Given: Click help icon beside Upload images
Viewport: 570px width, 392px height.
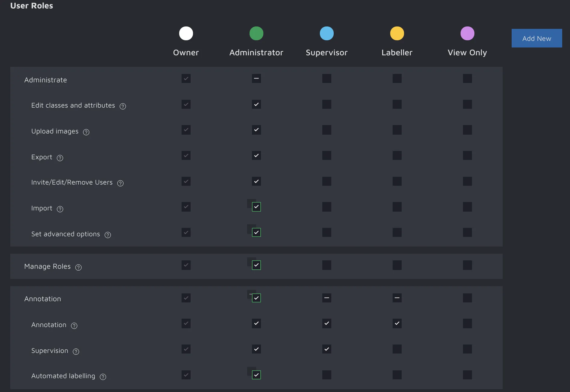Looking at the screenshot, I should click(x=86, y=132).
